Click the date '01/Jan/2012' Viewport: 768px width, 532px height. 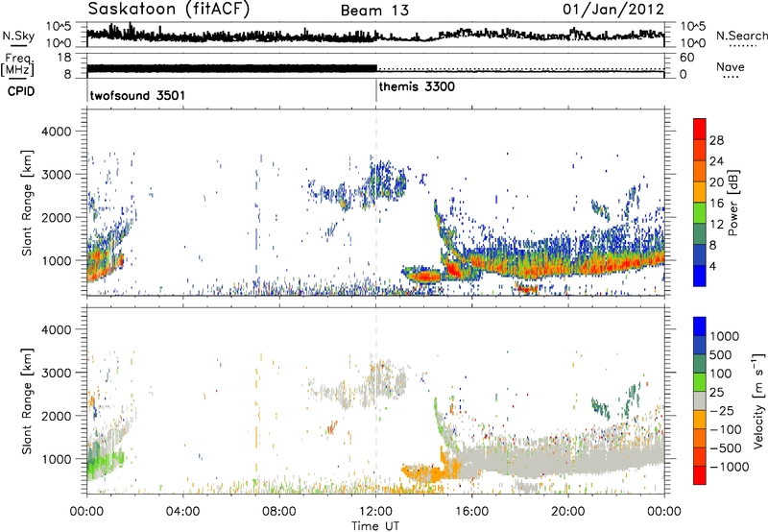[x=613, y=9]
